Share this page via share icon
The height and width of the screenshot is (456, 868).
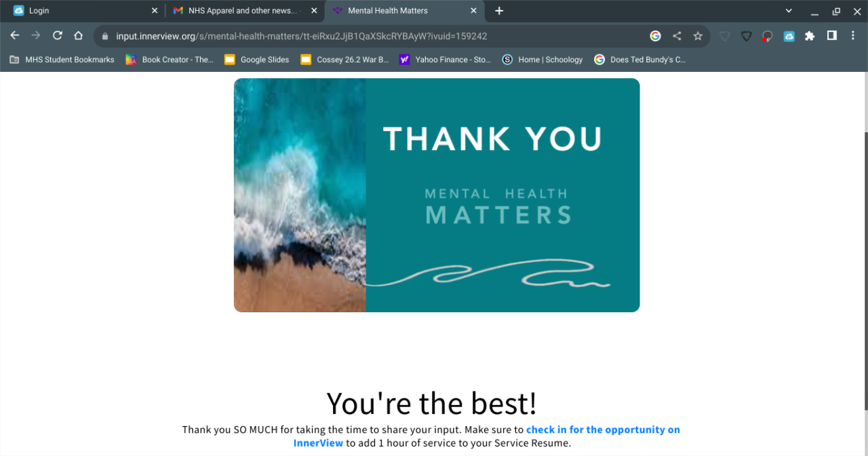(x=677, y=36)
